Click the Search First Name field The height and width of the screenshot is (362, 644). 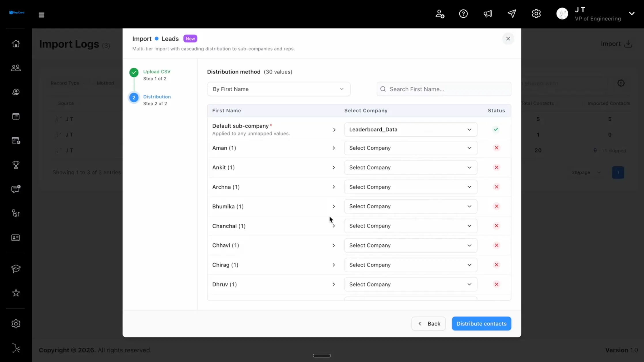pyautogui.click(x=444, y=89)
